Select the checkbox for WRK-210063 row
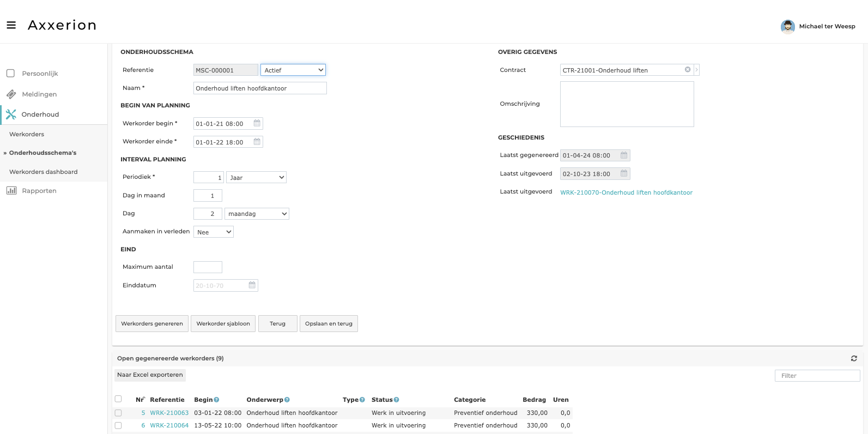The width and height of the screenshot is (868, 434). (x=118, y=413)
